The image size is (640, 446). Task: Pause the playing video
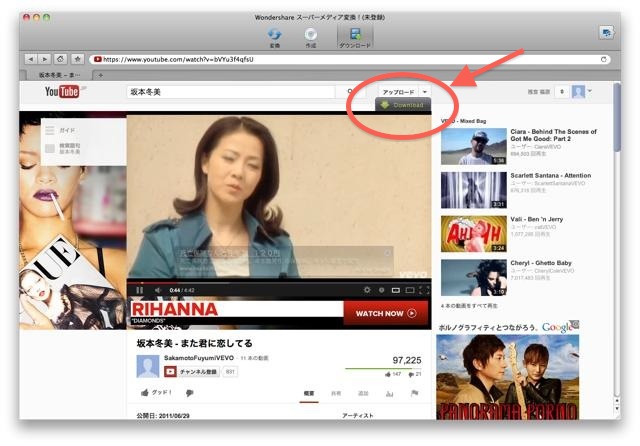[x=140, y=290]
